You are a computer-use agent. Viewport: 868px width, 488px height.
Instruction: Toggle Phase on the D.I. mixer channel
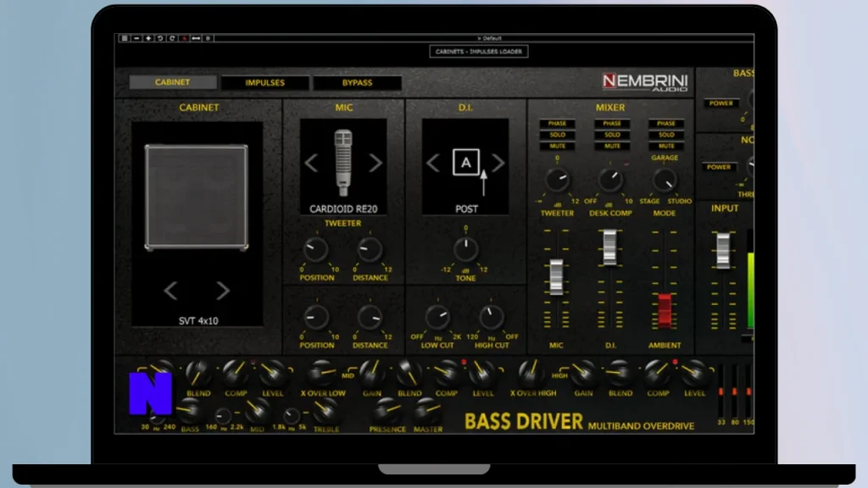(x=612, y=124)
